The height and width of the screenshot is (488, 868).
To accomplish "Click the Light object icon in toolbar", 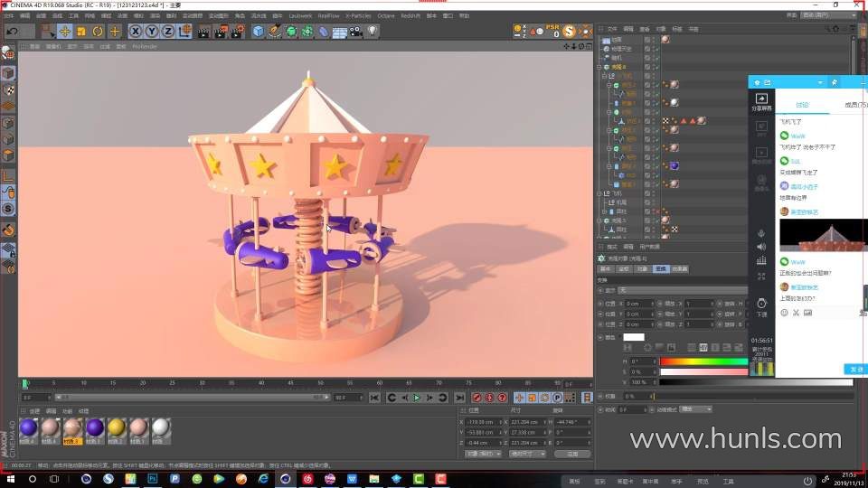I will click(373, 32).
